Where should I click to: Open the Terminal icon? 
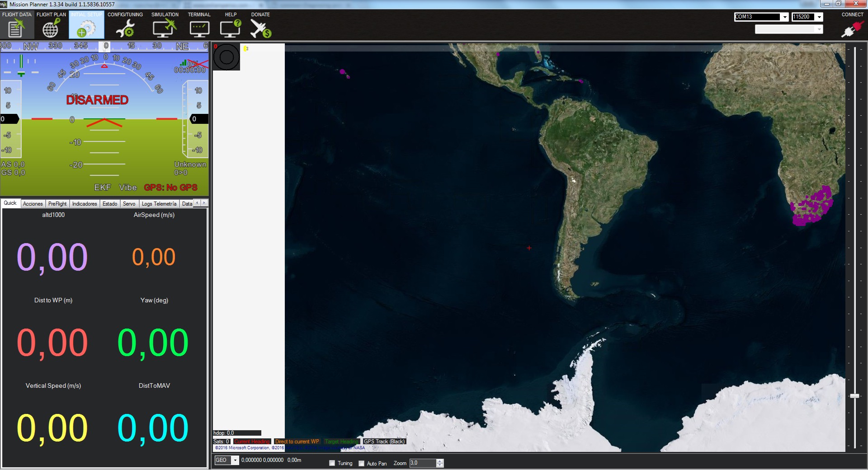click(x=199, y=28)
